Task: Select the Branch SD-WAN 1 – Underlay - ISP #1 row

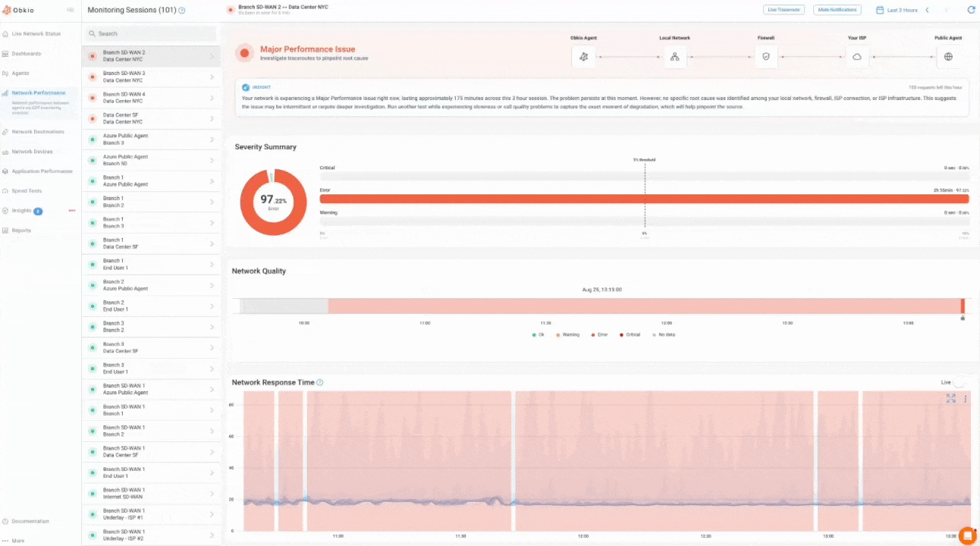Action: 151,514
